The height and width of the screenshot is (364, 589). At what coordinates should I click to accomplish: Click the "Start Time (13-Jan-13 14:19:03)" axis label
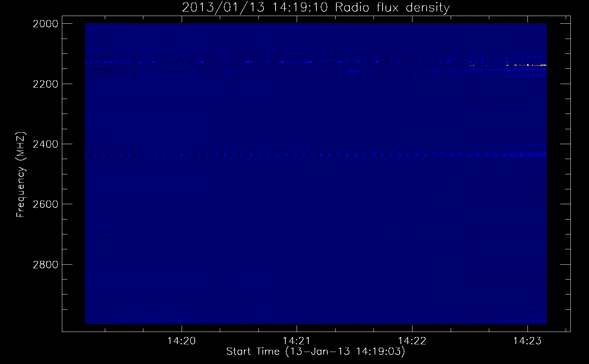pyautogui.click(x=316, y=352)
